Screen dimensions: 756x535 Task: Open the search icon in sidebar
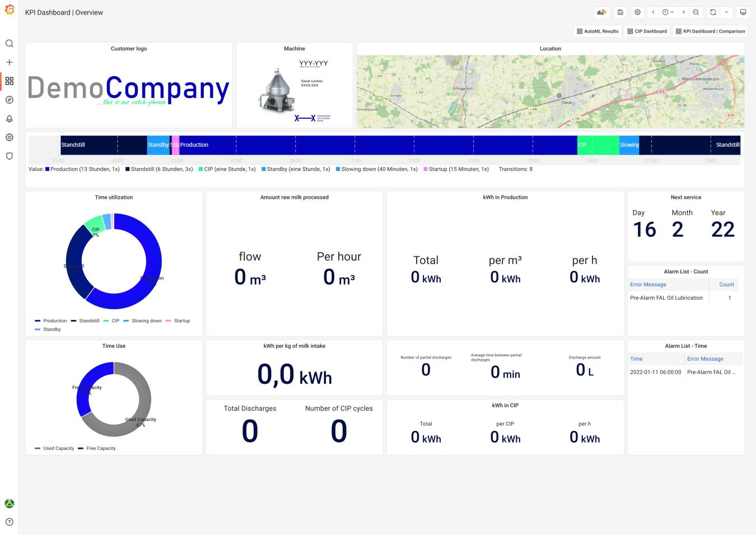click(x=9, y=44)
